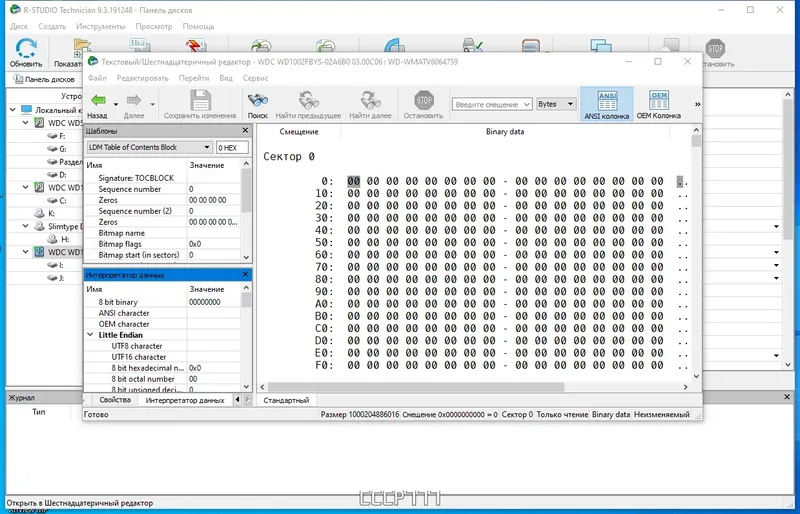
Task: Click Найти предыдущее binoculars icon
Action: pos(308,100)
